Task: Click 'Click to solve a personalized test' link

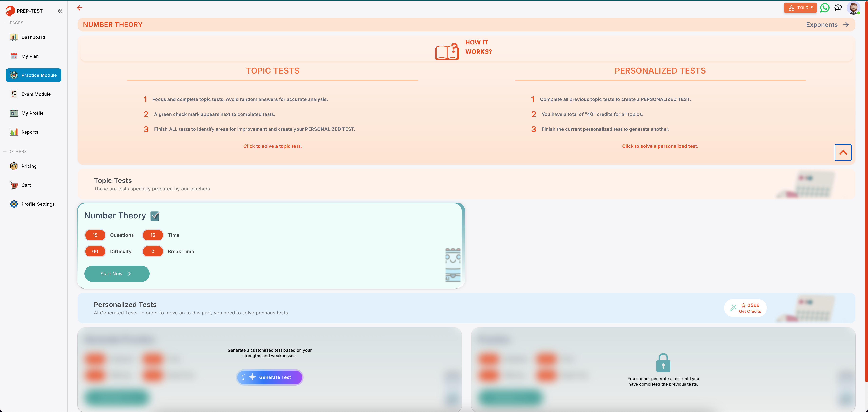Action: pos(660,146)
